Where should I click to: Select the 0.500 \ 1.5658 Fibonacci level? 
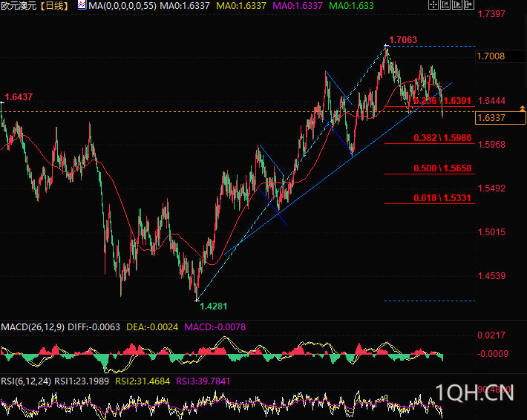point(442,168)
